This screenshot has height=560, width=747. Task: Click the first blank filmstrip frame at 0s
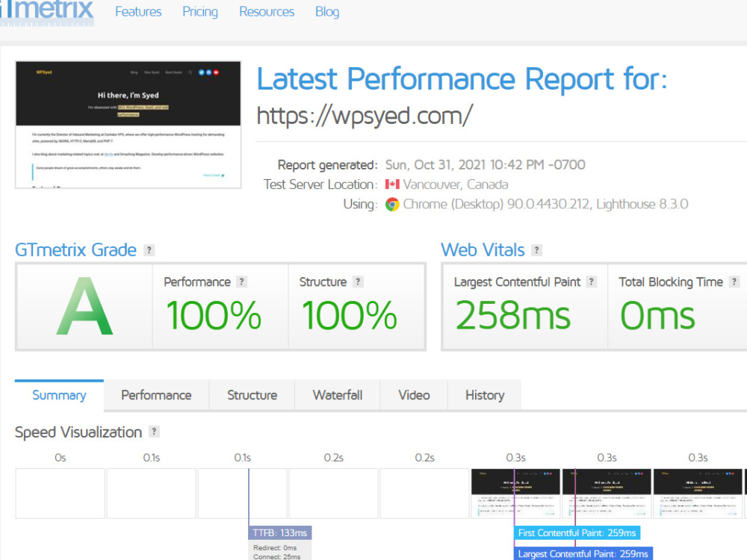[x=60, y=494]
